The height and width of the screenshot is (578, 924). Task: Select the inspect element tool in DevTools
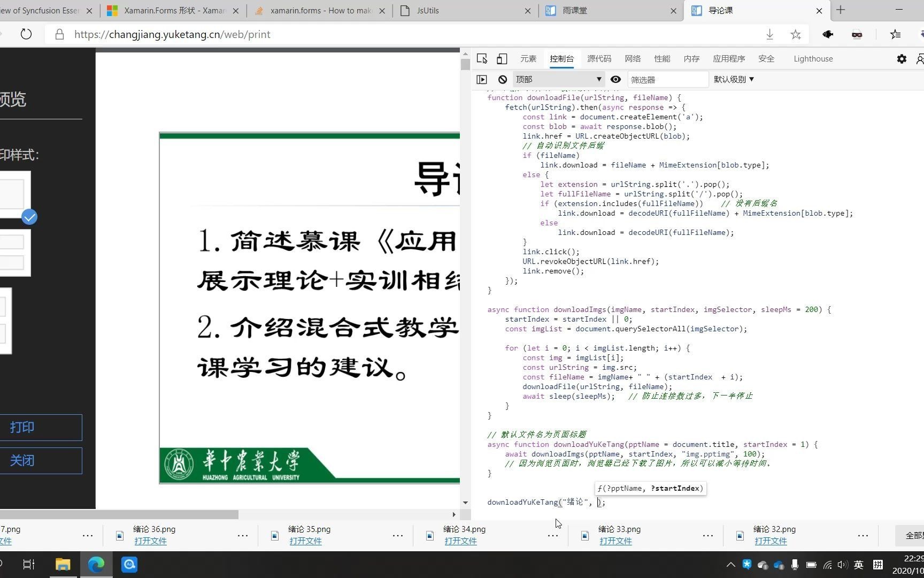coord(482,59)
